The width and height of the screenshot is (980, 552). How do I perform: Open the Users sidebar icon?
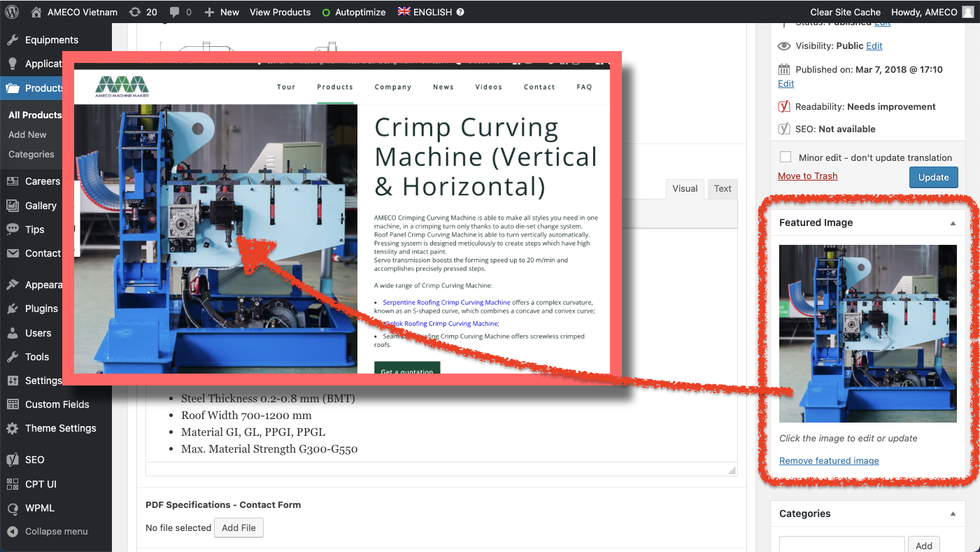[13, 333]
